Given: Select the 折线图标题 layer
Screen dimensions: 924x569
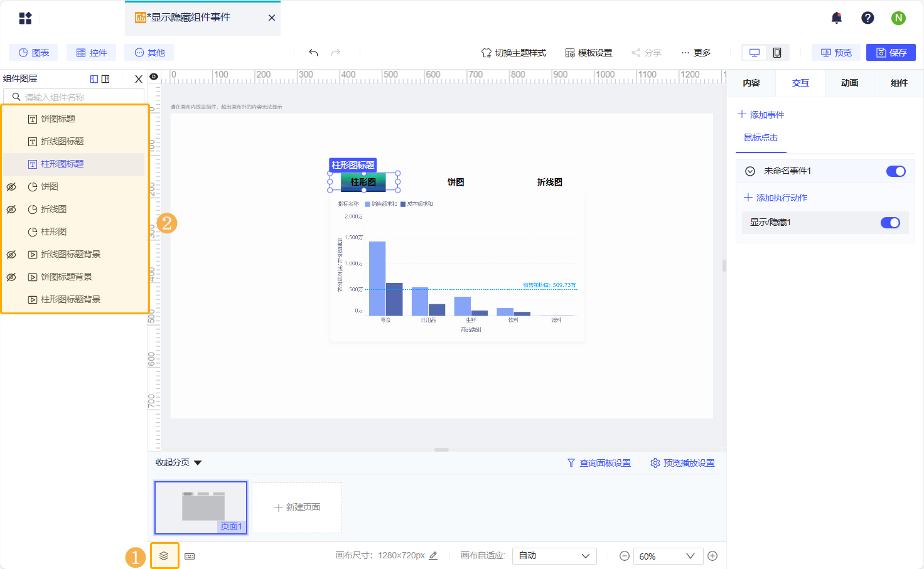Looking at the screenshot, I should 74,142.
